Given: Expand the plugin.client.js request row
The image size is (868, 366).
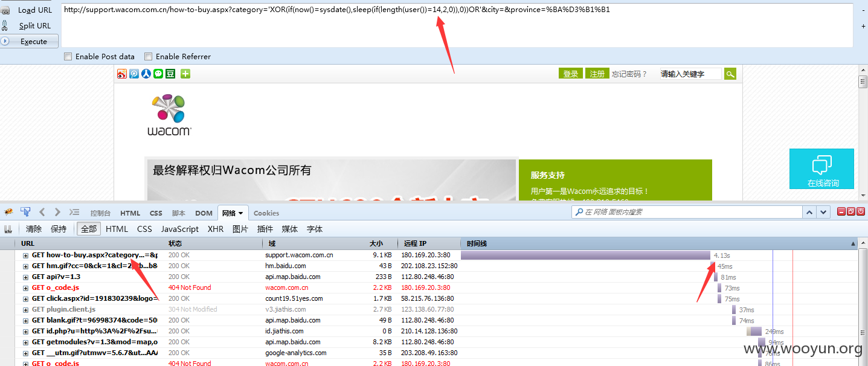Looking at the screenshot, I should click(x=26, y=310).
